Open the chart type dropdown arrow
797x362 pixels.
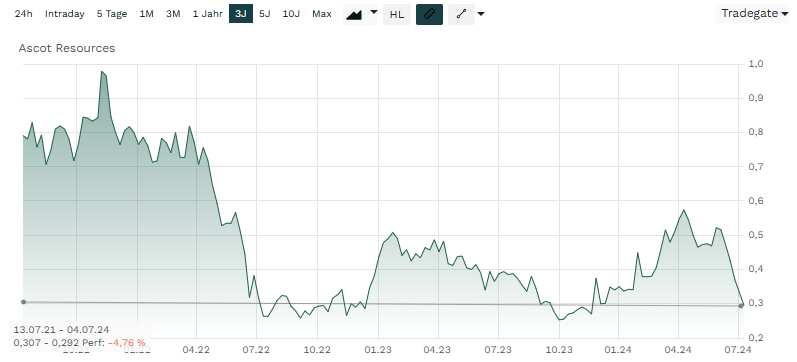pyautogui.click(x=374, y=12)
